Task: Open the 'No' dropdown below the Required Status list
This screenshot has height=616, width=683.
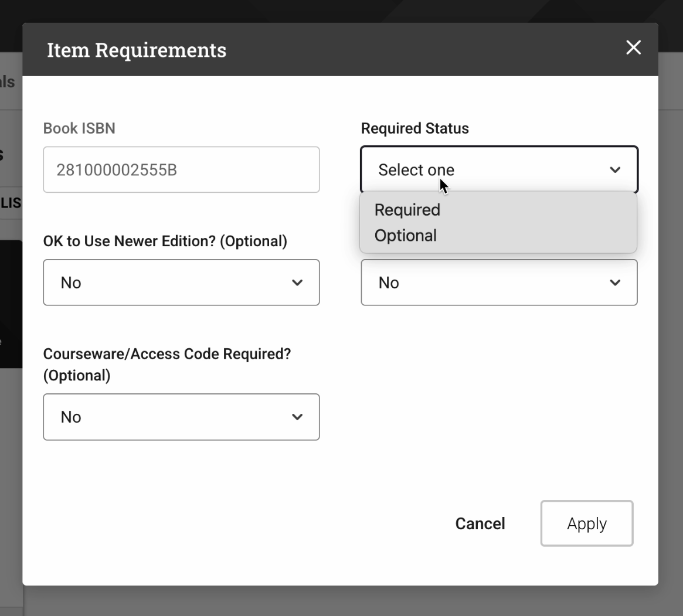Action: (x=487, y=283)
